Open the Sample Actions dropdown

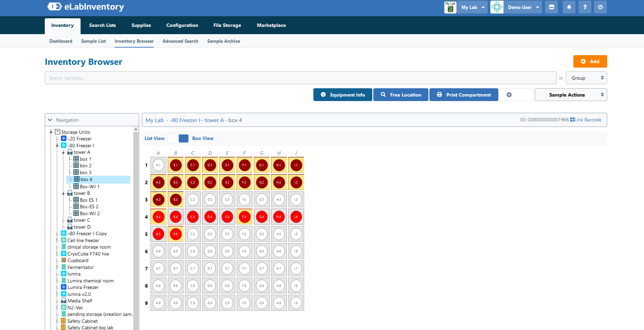click(571, 95)
